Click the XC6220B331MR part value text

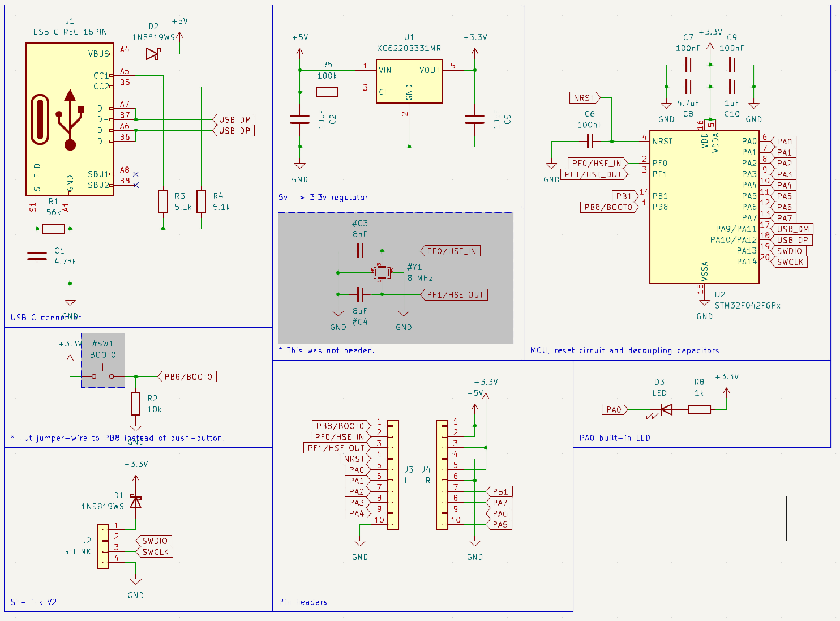click(x=409, y=48)
